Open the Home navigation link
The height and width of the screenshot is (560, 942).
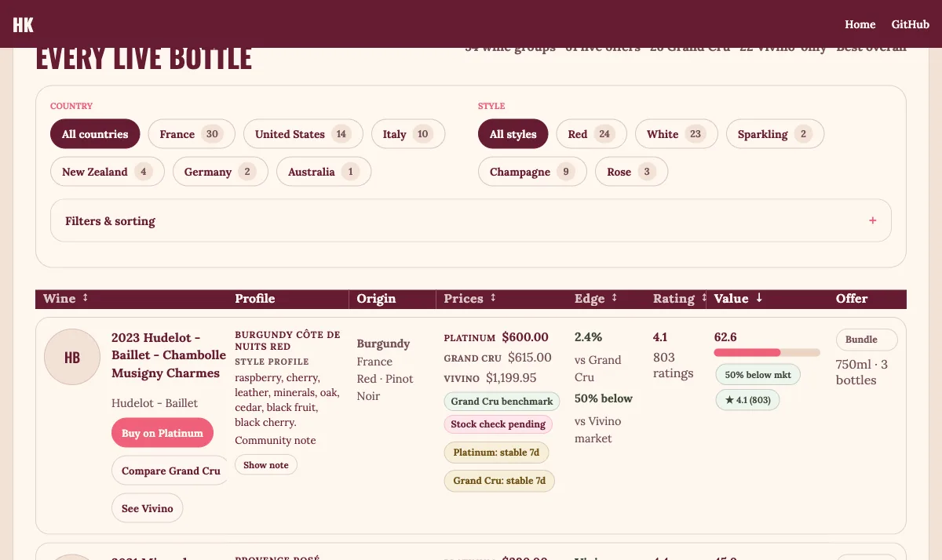tap(860, 24)
